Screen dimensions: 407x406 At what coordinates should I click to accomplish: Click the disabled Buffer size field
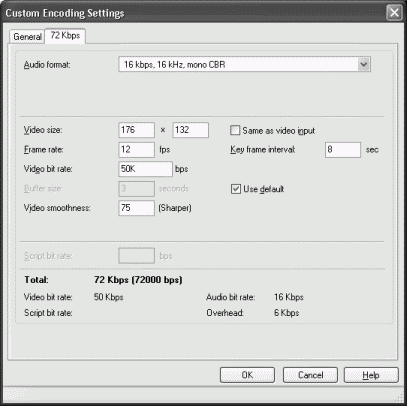[137, 189]
